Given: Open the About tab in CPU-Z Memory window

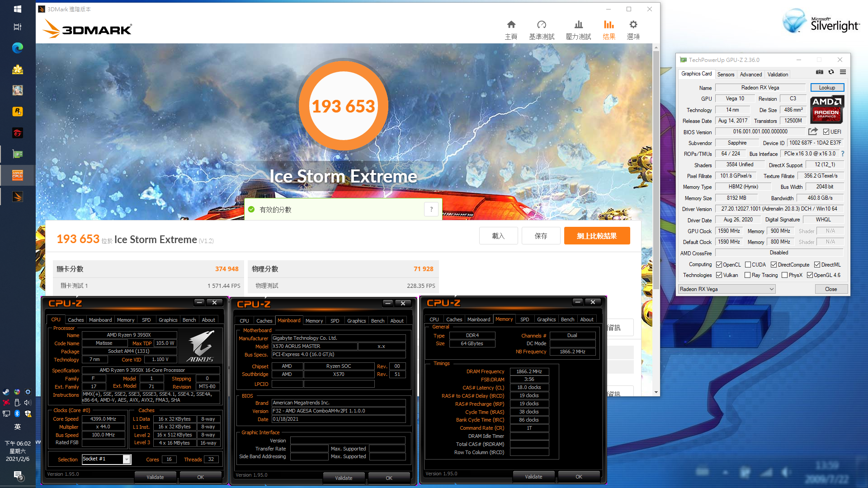Looking at the screenshot, I should [x=587, y=319].
